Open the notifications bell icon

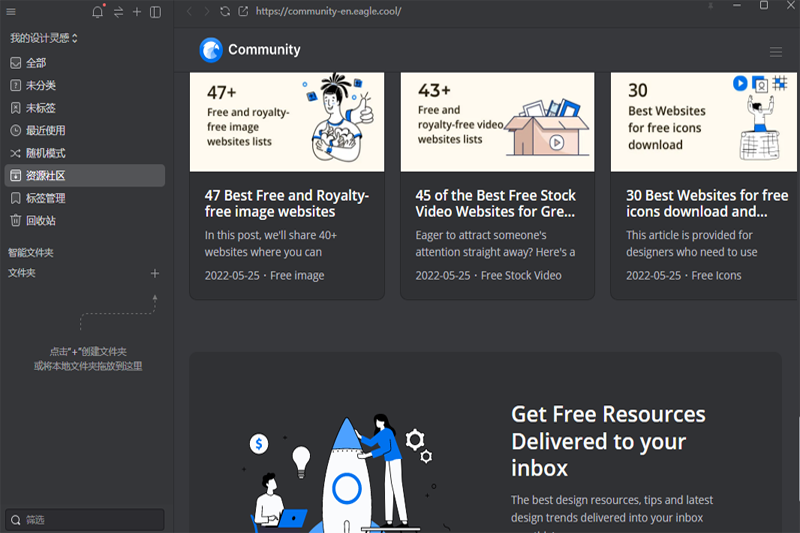click(x=97, y=12)
